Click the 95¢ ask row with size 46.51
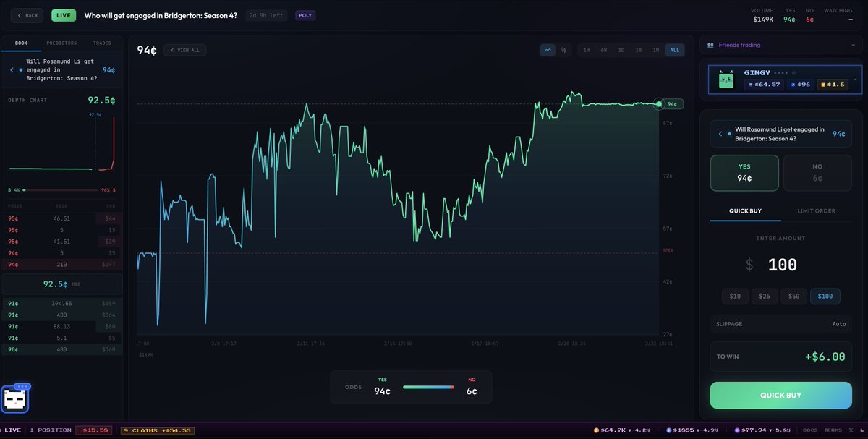Viewport: 868px width, 439px height. 61,218
